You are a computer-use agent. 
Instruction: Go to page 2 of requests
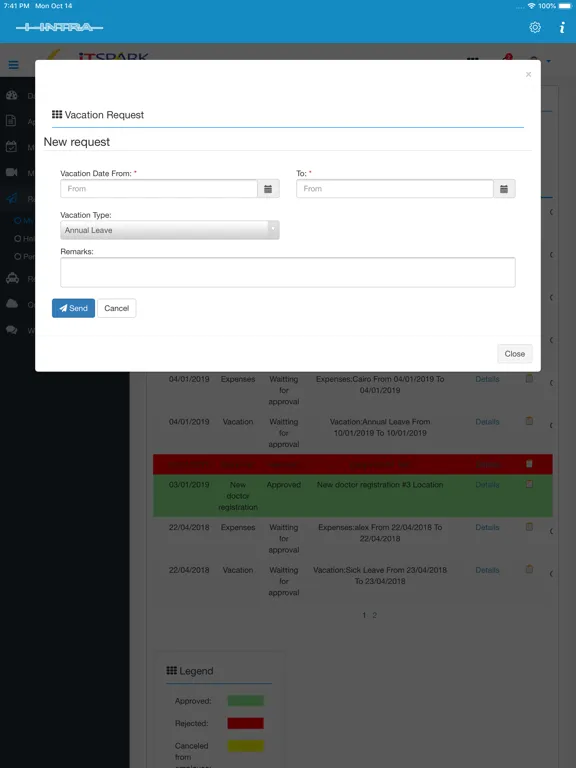pyautogui.click(x=375, y=615)
